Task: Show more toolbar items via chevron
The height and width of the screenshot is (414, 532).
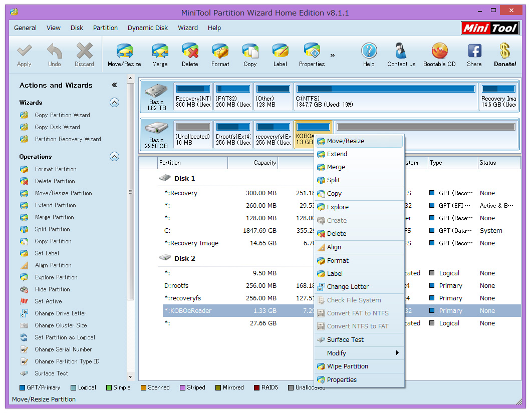Action: [x=333, y=55]
